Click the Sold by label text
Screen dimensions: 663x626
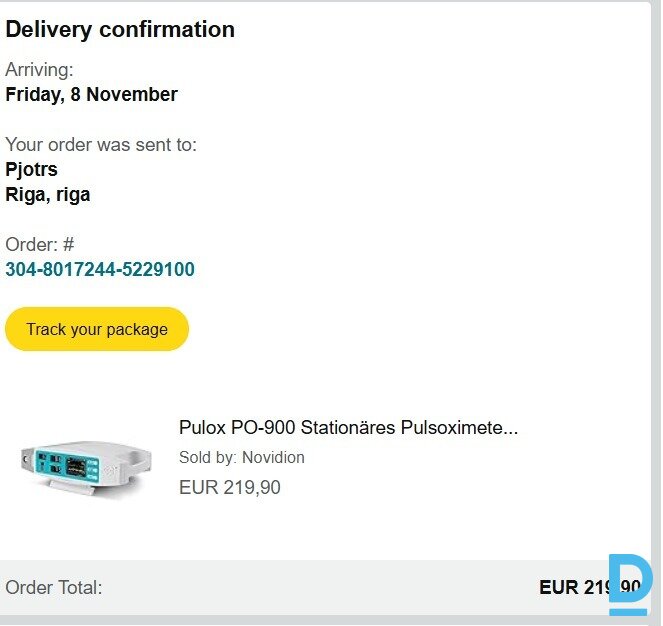tap(208, 458)
